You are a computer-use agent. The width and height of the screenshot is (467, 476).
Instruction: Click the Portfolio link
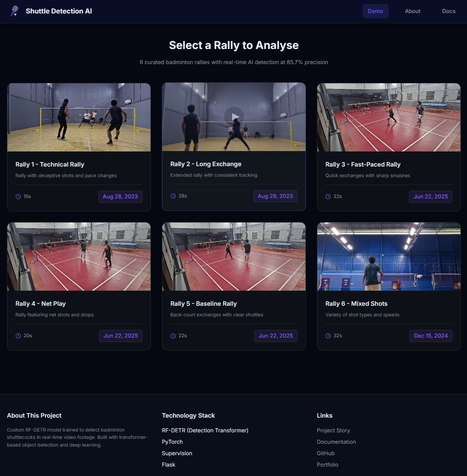point(328,465)
